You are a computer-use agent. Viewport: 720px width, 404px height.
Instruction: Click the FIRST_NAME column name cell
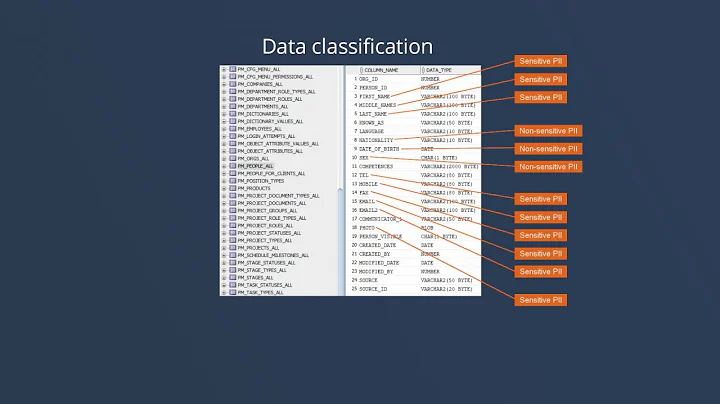pyautogui.click(x=374, y=96)
